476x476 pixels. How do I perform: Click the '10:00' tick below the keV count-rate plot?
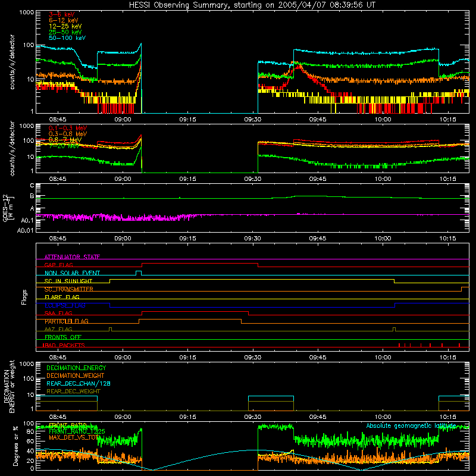tap(383, 120)
